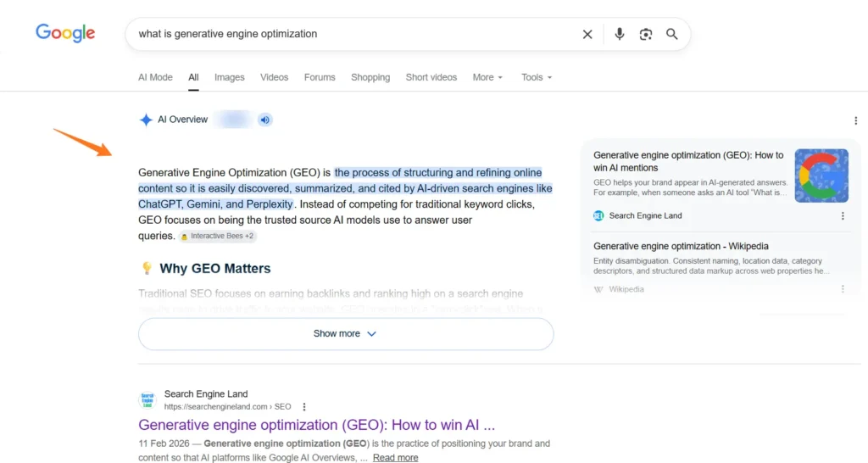Image resolution: width=868 pixels, height=463 pixels.
Task: Click the searchengineland.com › SEO URL text
Action: click(x=227, y=406)
